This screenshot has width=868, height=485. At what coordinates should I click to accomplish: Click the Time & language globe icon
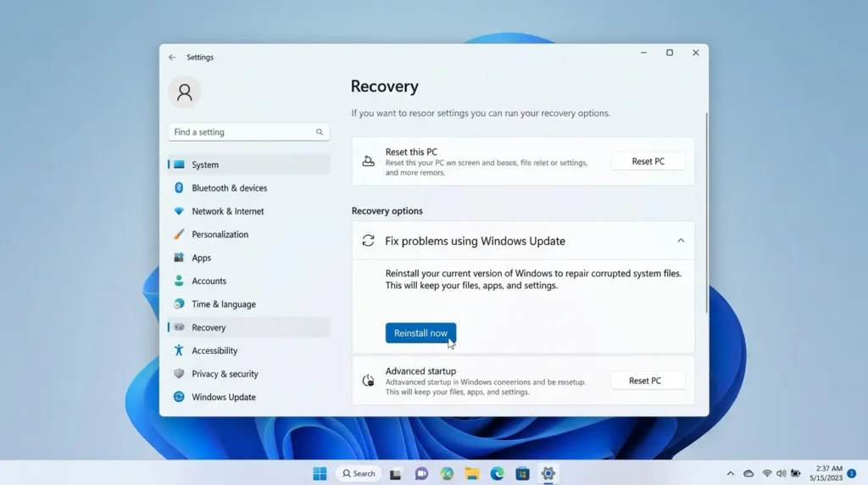click(179, 304)
